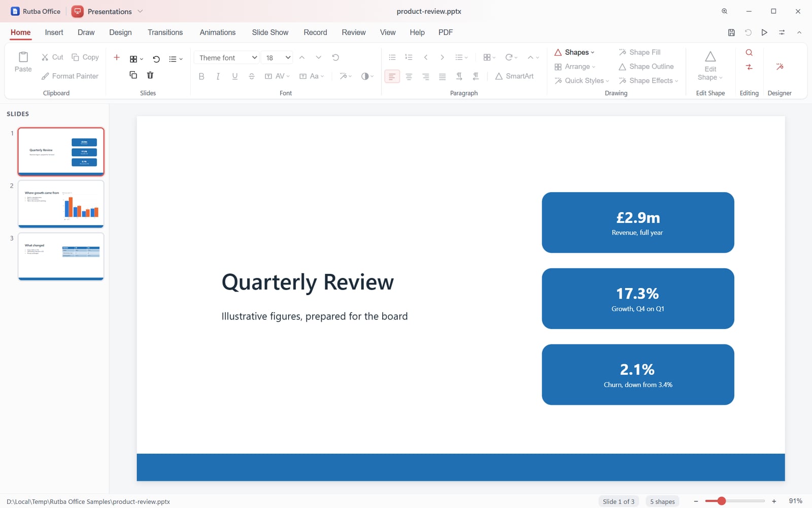The width and height of the screenshot is (812, 508).
Task: Toggle Underline formatting
Action: (x=234, y=76)
